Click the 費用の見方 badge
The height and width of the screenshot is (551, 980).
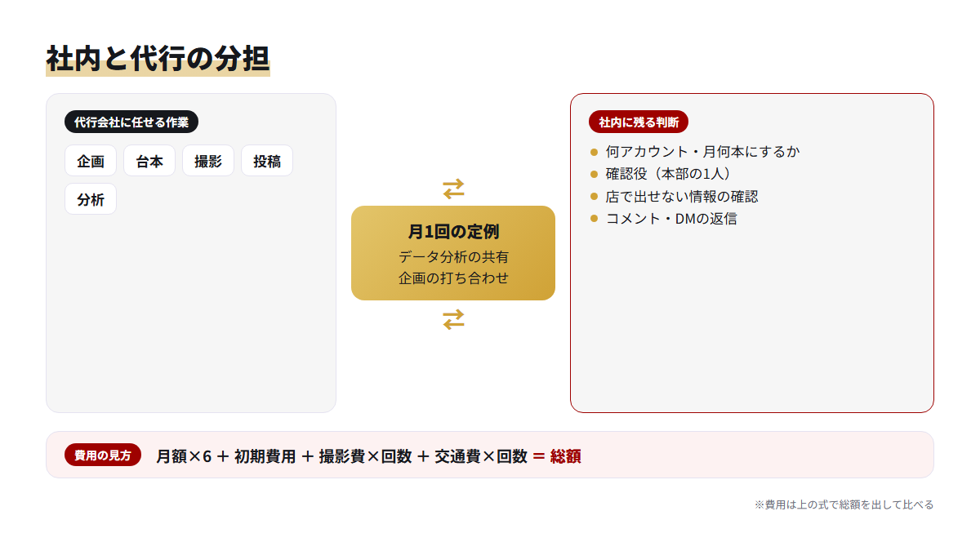(x=103, y=455)
